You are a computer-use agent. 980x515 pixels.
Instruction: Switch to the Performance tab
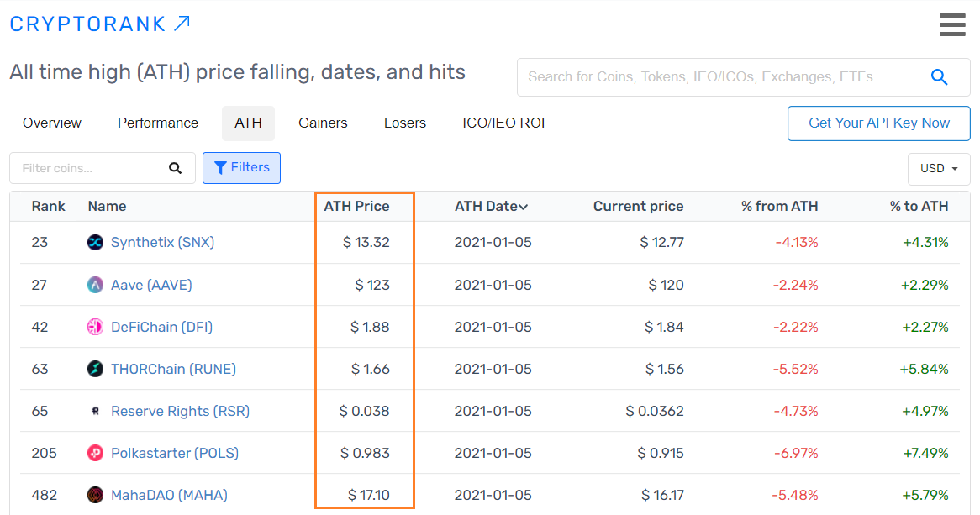pos(157,123)
